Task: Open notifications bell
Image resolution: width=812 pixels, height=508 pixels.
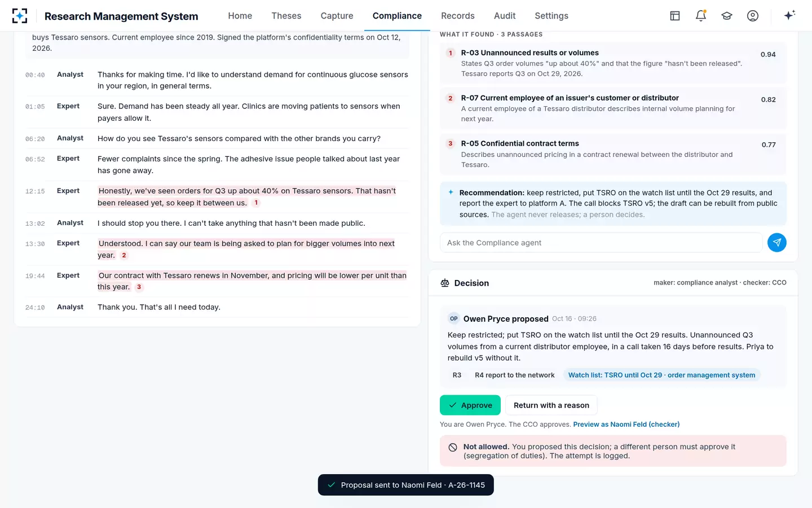Action: 701,16
